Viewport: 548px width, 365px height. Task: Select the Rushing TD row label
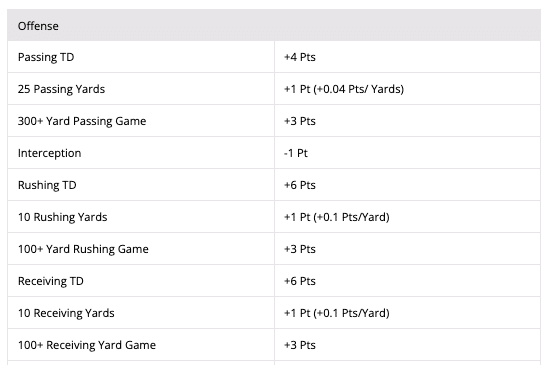47,185
